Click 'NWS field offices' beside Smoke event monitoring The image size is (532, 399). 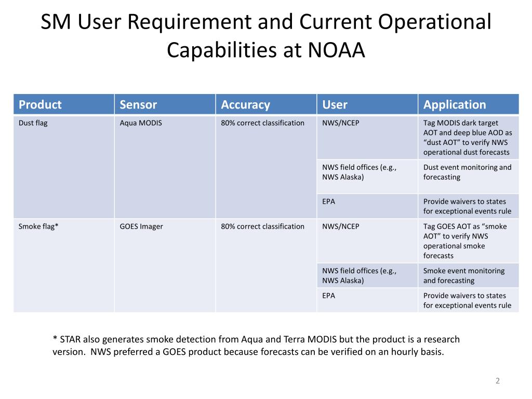(x=367, y=275)
